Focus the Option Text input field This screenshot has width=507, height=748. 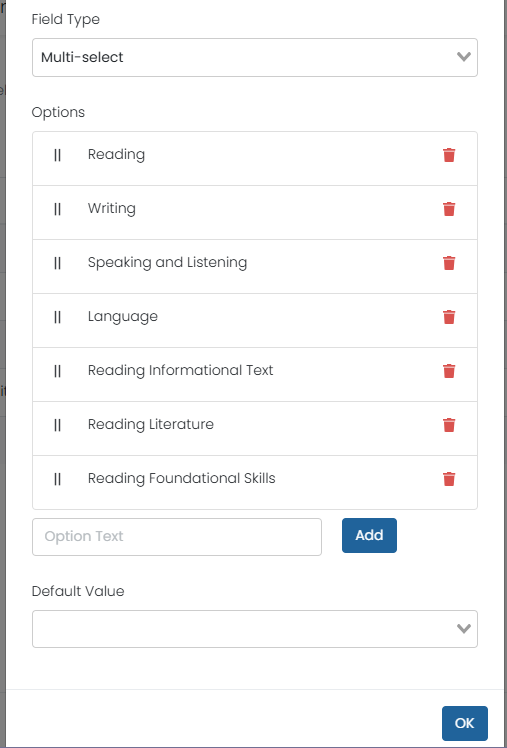coord(177,537)
